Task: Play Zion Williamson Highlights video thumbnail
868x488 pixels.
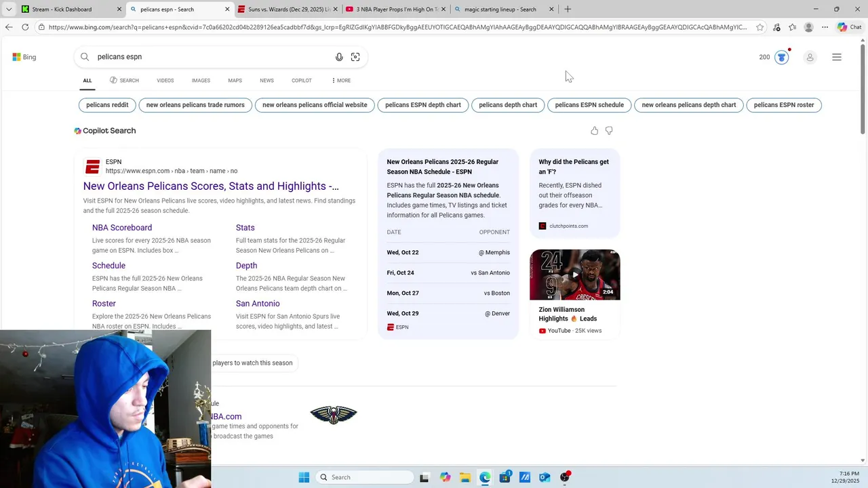Action: (x=575, y=274)
